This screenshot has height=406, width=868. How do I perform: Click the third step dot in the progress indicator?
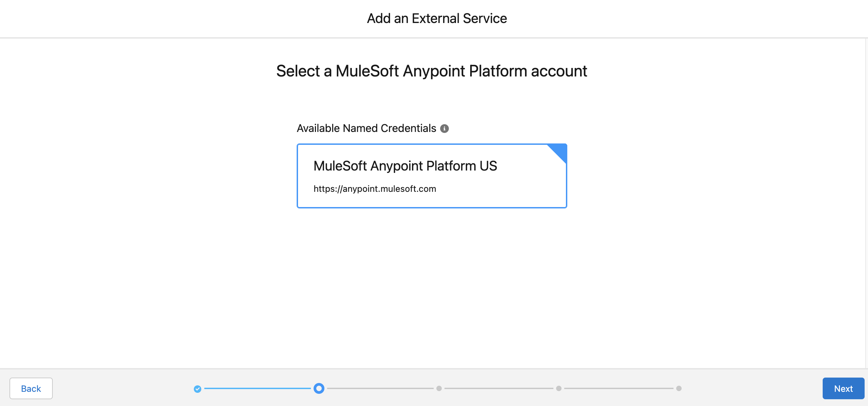point(439,389)
